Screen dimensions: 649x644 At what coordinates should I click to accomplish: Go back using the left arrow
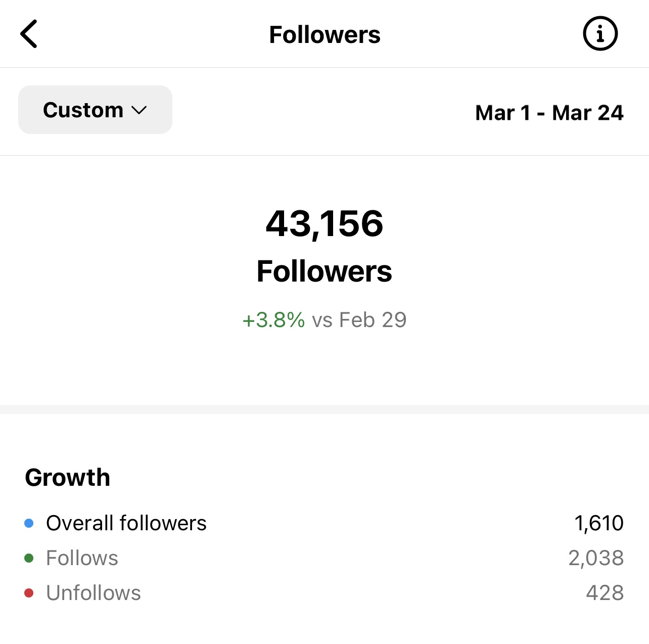coord(29,34)
